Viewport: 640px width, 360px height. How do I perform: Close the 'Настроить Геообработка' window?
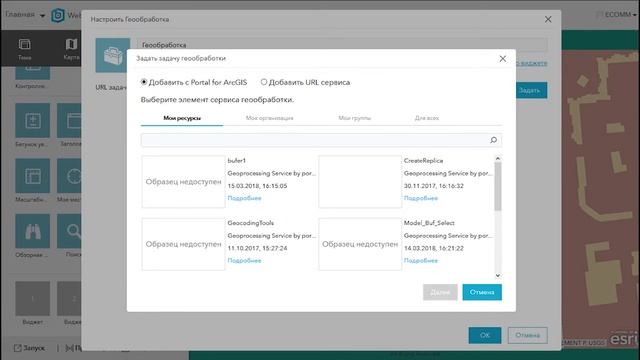(548, 19)
